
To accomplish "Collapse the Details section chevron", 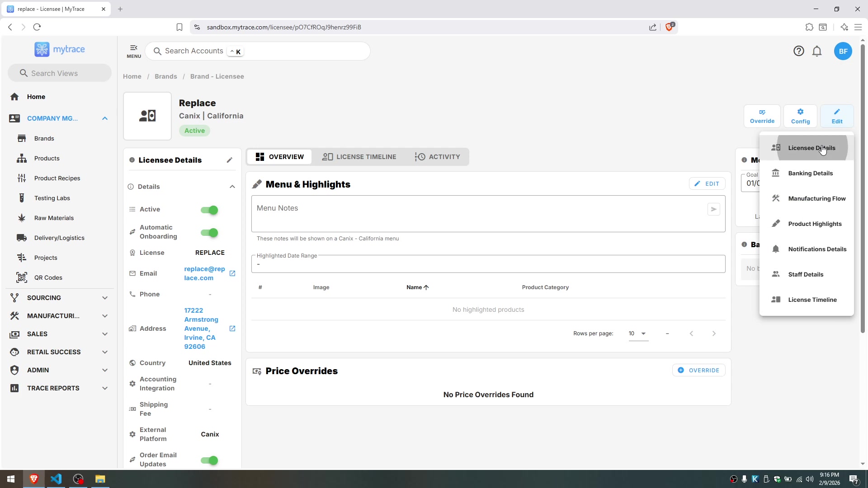I will click(232, 187).
